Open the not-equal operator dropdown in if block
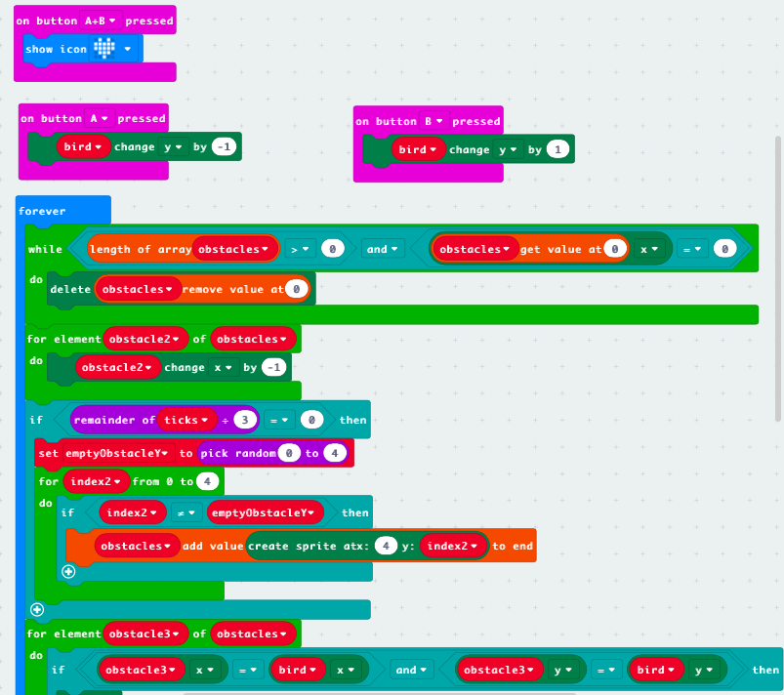The width and height of the screenshot is (784, 695). pyautogui.click(x=187, y=512)
